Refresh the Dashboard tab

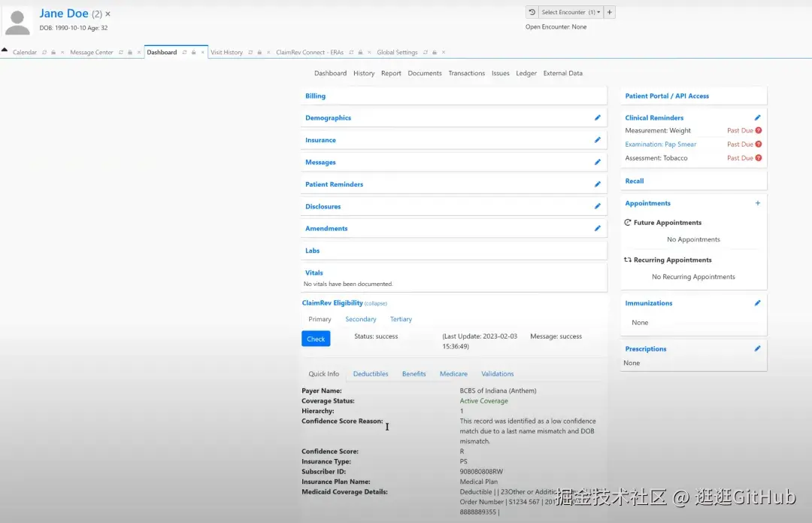(184, 53)
